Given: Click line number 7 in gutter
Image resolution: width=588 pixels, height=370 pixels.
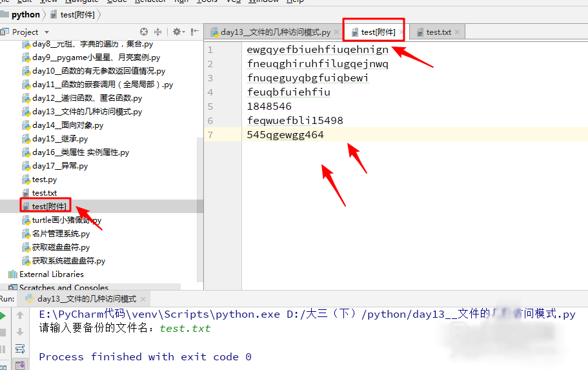Looking at the screenshot, I should 210,135.
